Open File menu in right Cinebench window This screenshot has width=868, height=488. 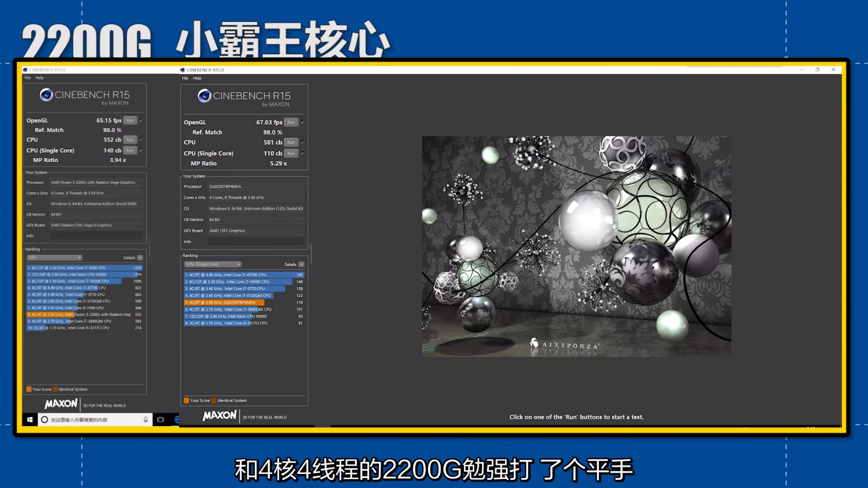185,78
